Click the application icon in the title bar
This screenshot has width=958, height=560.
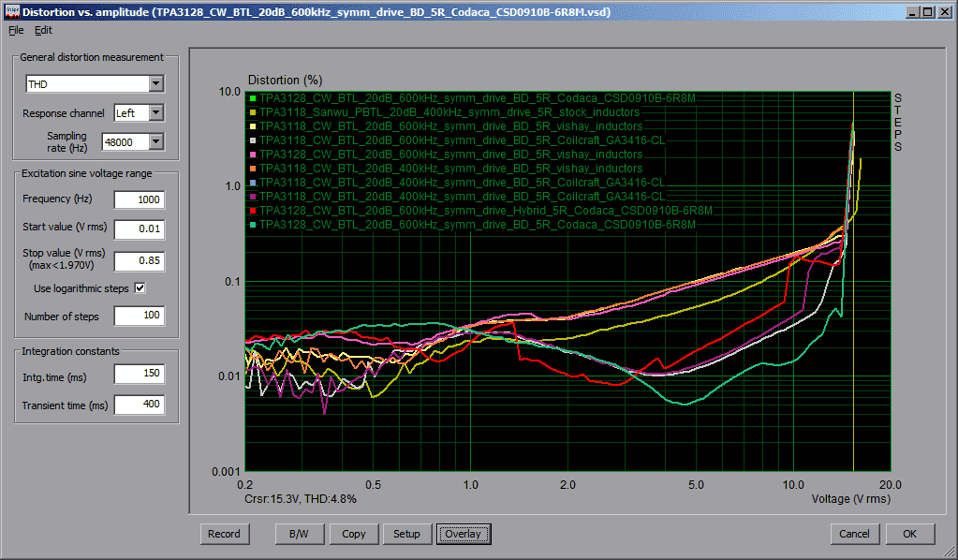11,12
